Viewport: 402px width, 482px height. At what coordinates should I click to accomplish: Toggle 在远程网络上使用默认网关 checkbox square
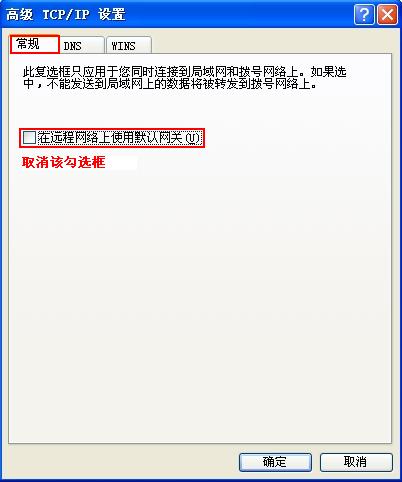pyautogui.click(x=29, y=137)
